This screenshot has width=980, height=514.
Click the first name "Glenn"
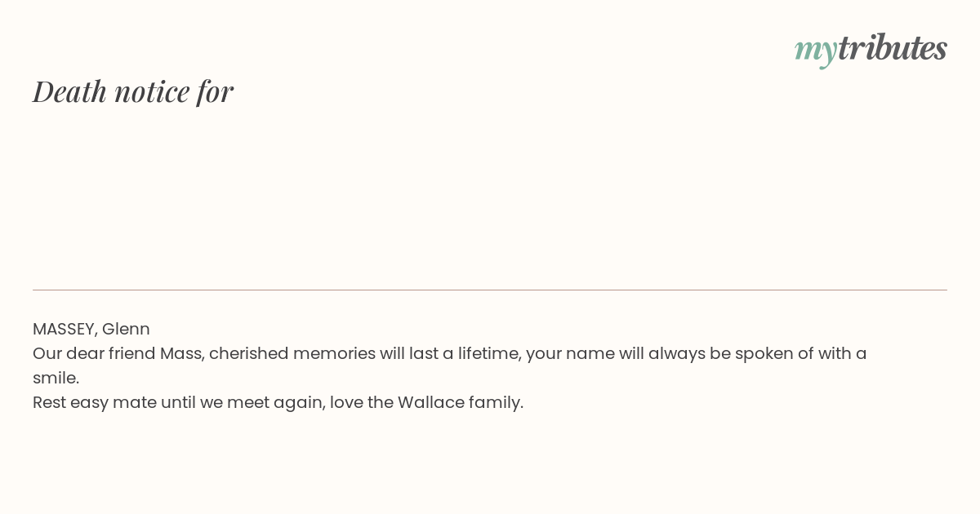click(126, 329)
